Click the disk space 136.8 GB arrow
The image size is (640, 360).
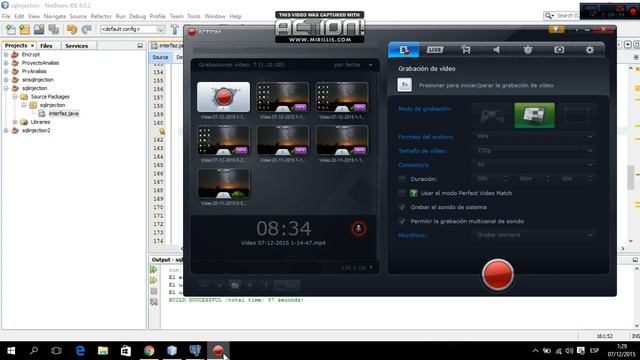[x=371, y=268]
